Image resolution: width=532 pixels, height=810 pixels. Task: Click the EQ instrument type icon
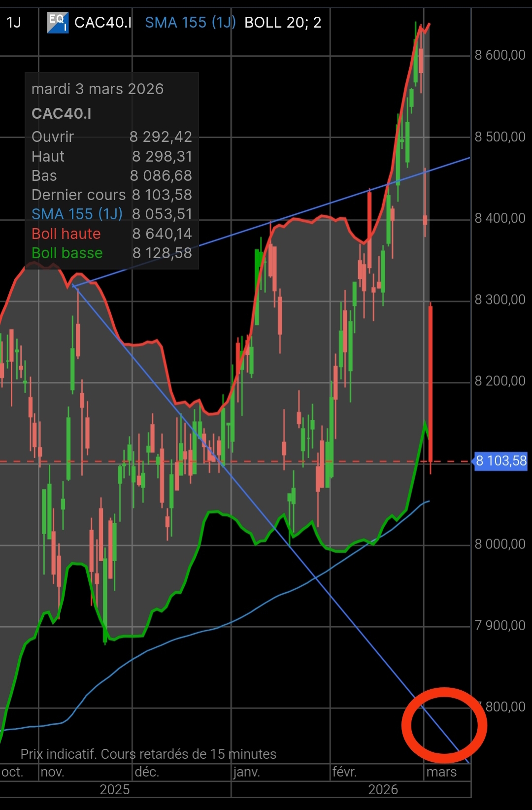(x=58, y=23)
